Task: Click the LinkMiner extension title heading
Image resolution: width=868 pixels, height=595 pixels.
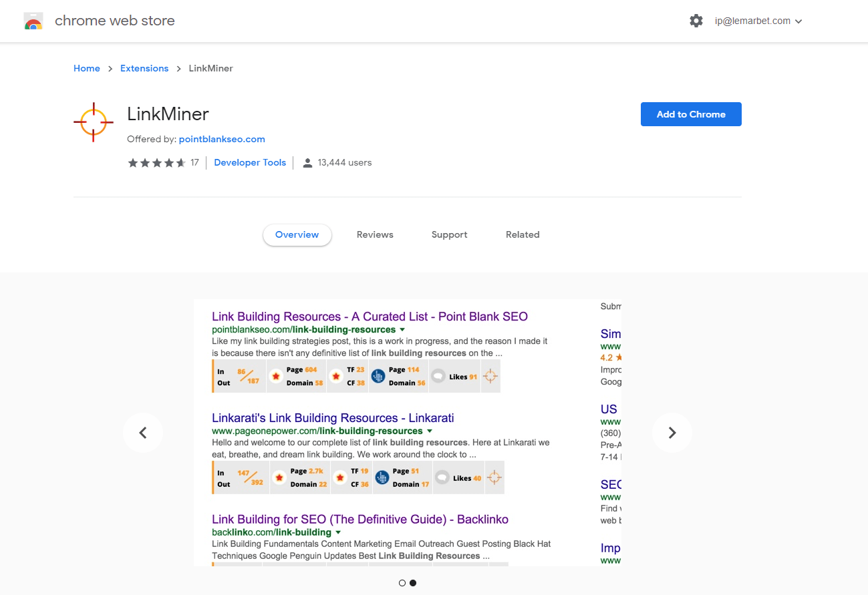Action: tap(168, 114)
